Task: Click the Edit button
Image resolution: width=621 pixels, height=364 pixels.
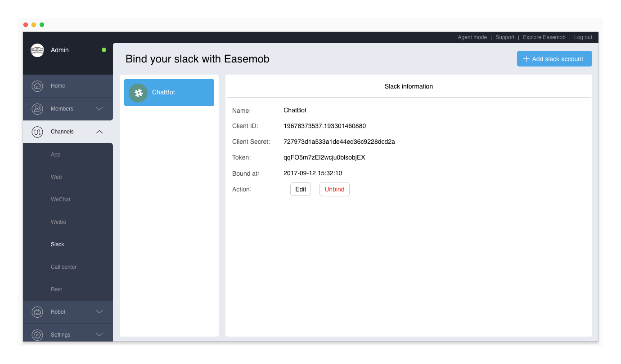Action: pos(301,189)
